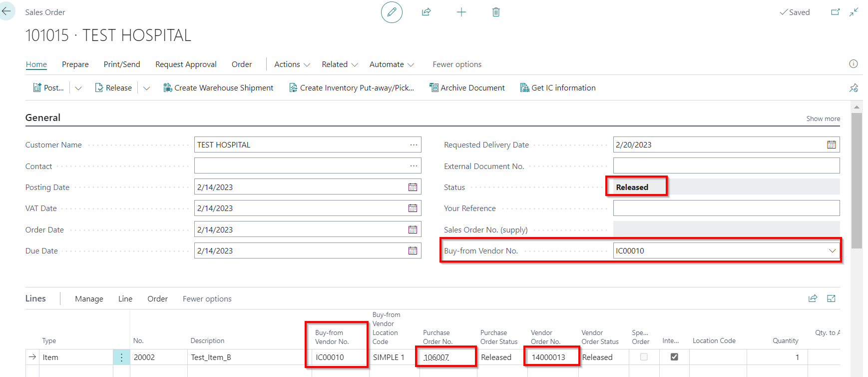Open the Prepare menu

(x=75, y=64)
